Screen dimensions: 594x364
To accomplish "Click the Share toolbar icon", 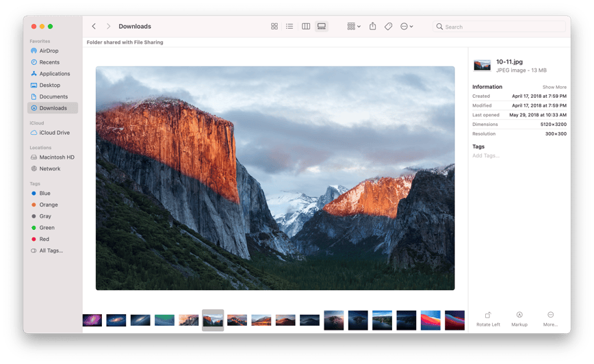I will tap(373, 26).
